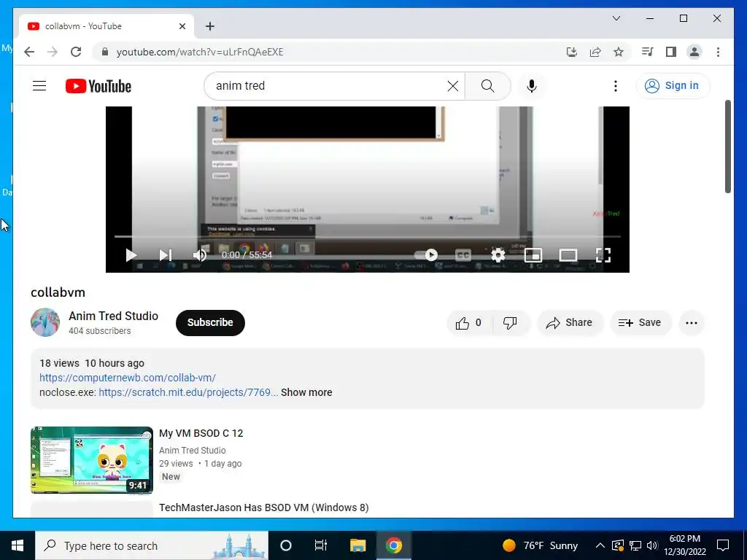Open more actions ellipsis menu
This screenshot has height=560, width=747.
pyautogui.click(x=692, y=323)
